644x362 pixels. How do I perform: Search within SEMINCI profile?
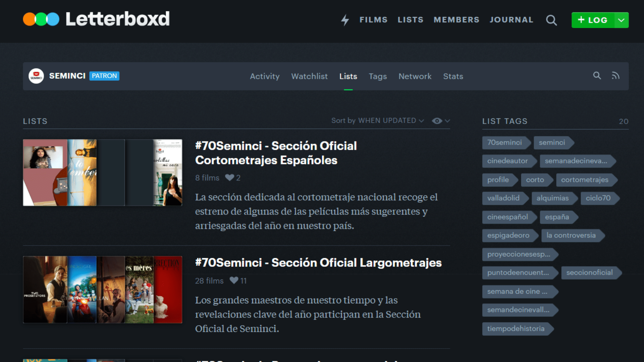coord(597,76)
